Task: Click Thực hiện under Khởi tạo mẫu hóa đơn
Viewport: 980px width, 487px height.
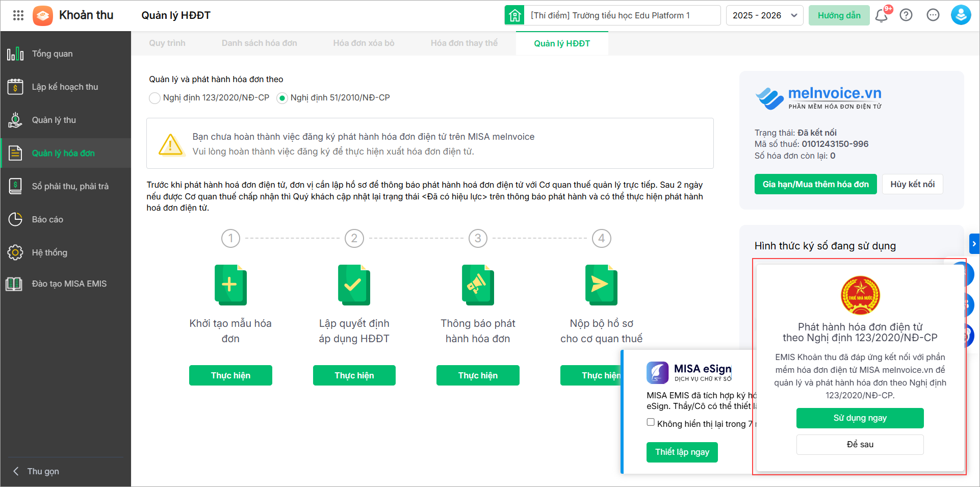Action: pos(230,375)
